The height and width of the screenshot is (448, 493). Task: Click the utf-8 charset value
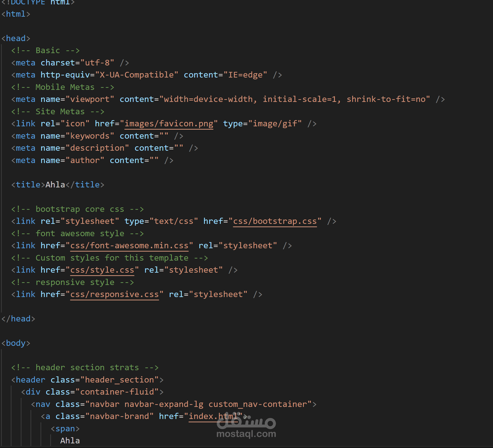click(97, 63)
